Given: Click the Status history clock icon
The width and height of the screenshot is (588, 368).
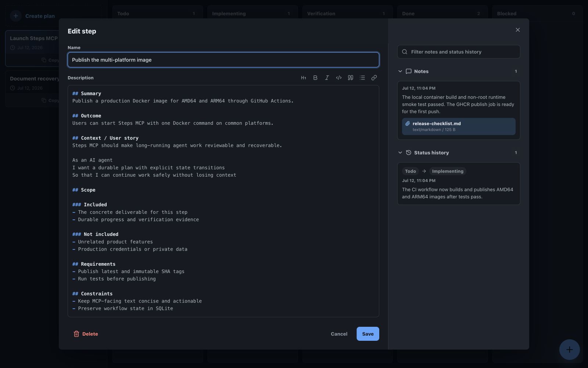Looking at the screenshot, I should click(408, 153).
